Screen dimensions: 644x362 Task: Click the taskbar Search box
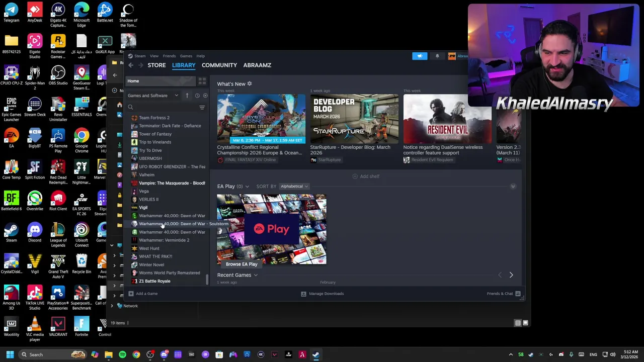tap(53, 354)
